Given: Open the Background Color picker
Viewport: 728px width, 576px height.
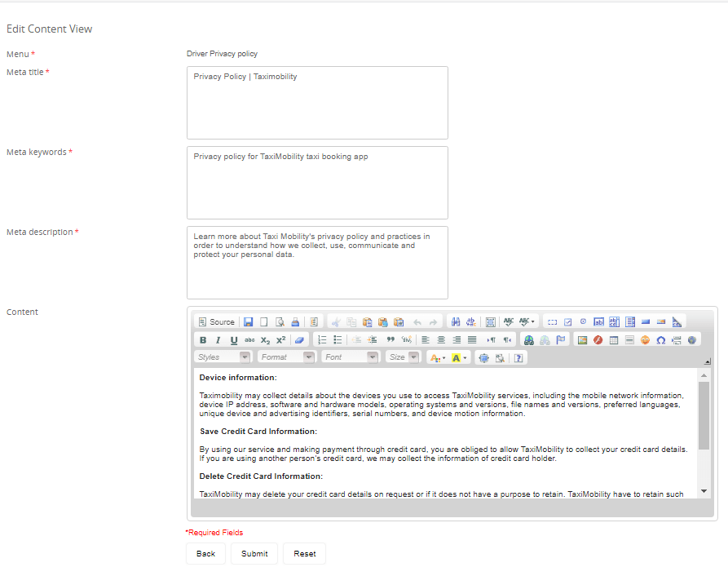Looking at the screenshot, I should [x=459, y=357].
